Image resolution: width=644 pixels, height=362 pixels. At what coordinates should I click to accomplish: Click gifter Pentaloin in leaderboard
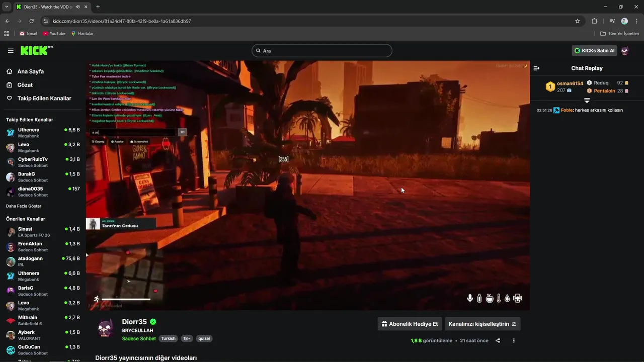[604, 91]
